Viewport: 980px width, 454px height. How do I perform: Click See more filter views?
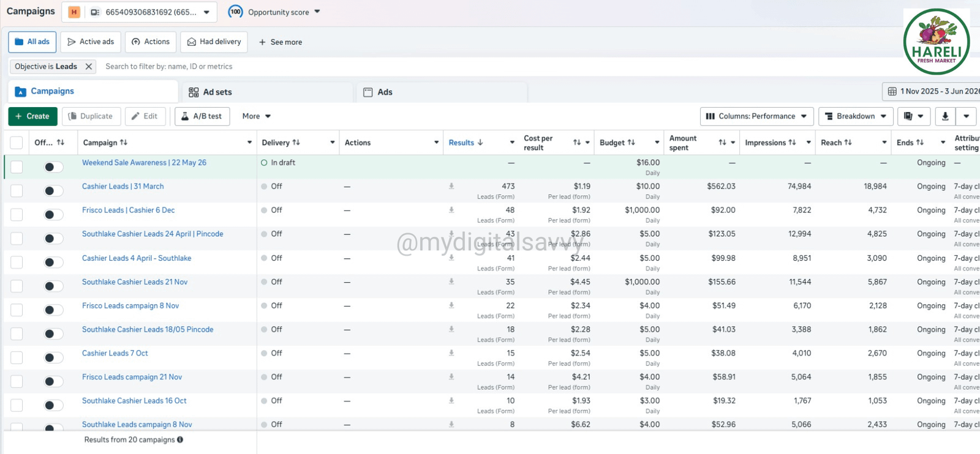click(281, 42)
